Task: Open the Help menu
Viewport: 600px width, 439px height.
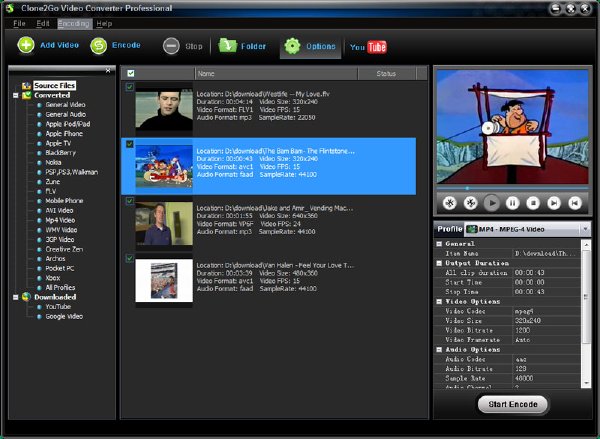Action: tap(104, 23)
